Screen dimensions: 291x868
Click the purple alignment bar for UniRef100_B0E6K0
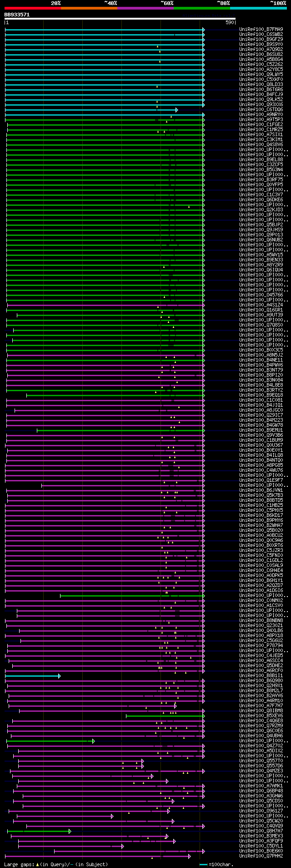[x=130, y=851]
